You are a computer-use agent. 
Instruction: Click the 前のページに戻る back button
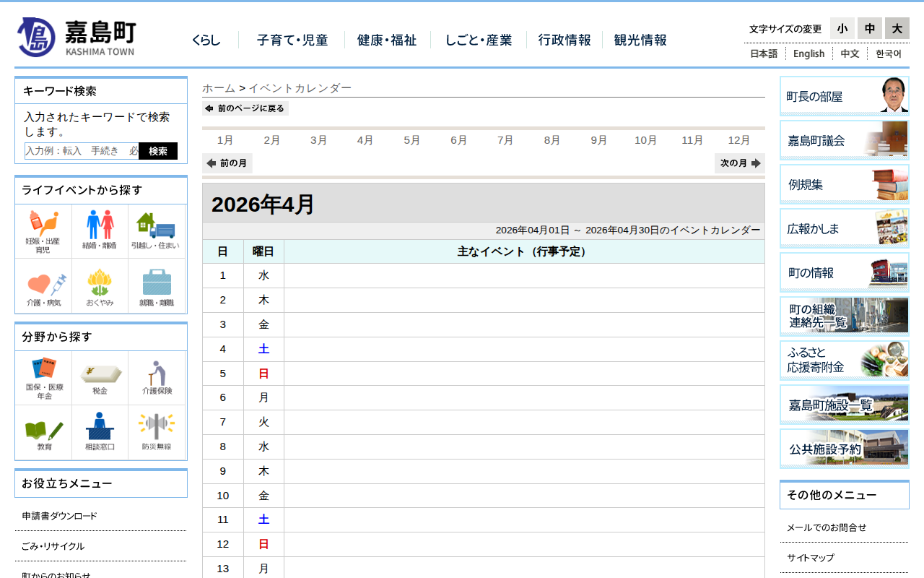pyautogui.click(x=245, y=108)
